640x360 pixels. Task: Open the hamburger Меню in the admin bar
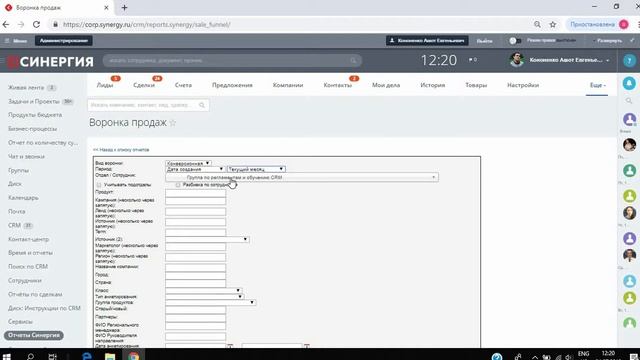[16, 41]
